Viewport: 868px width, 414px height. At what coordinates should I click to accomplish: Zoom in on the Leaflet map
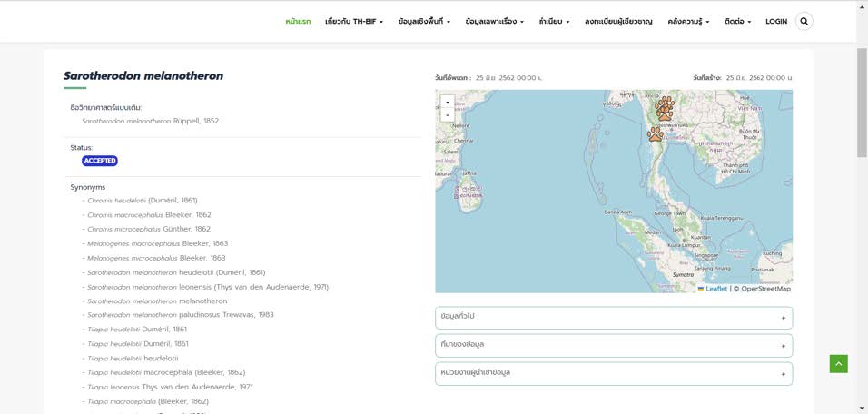[447, 103]
